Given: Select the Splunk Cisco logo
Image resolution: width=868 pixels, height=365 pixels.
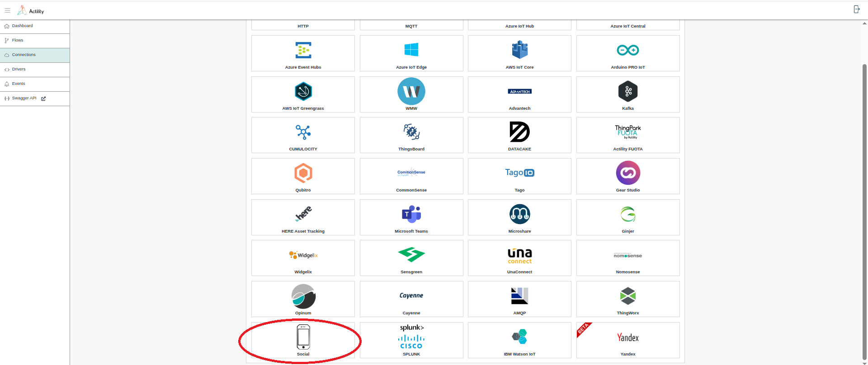Looking at the screenshot, I should 411,337.
